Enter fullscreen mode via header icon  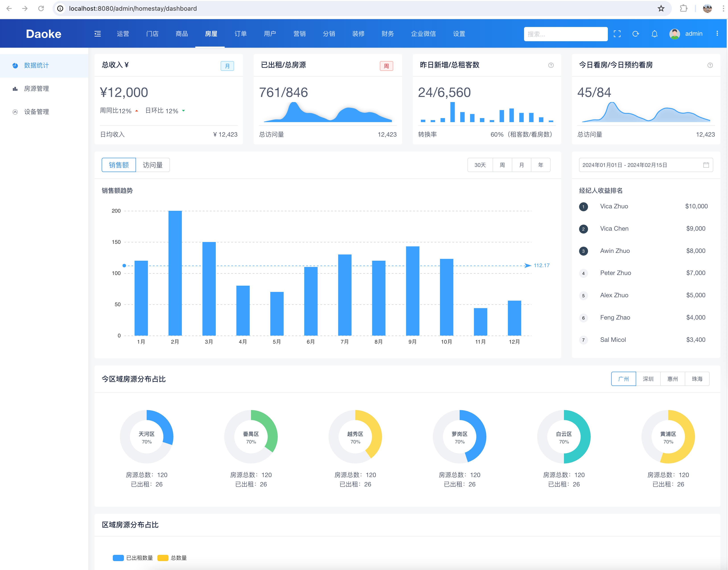coord(617,34)
